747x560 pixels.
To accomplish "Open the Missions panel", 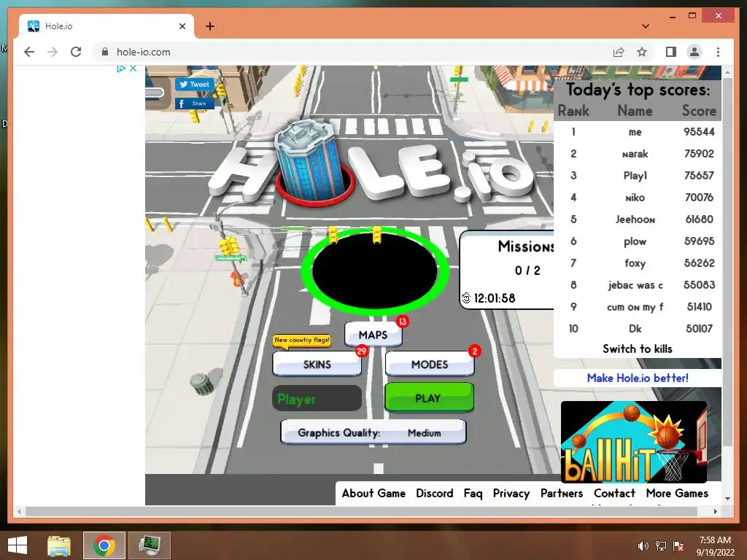I will (508, 270).
